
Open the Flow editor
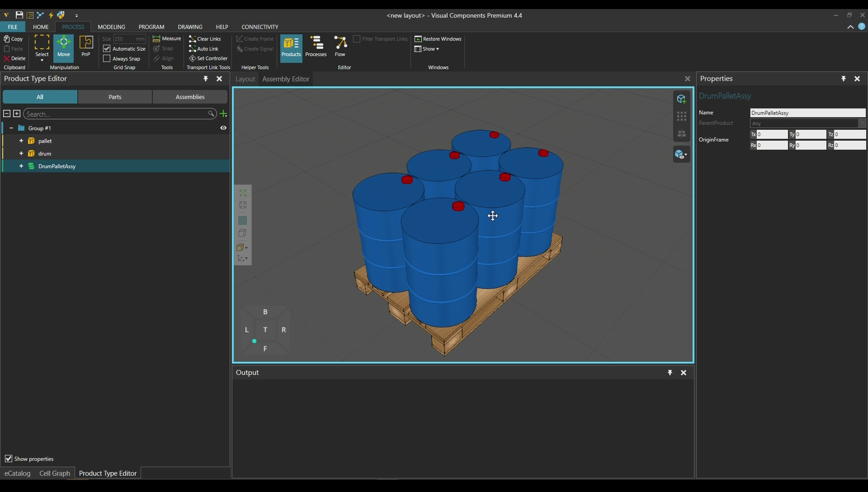[x=340, y=46]
